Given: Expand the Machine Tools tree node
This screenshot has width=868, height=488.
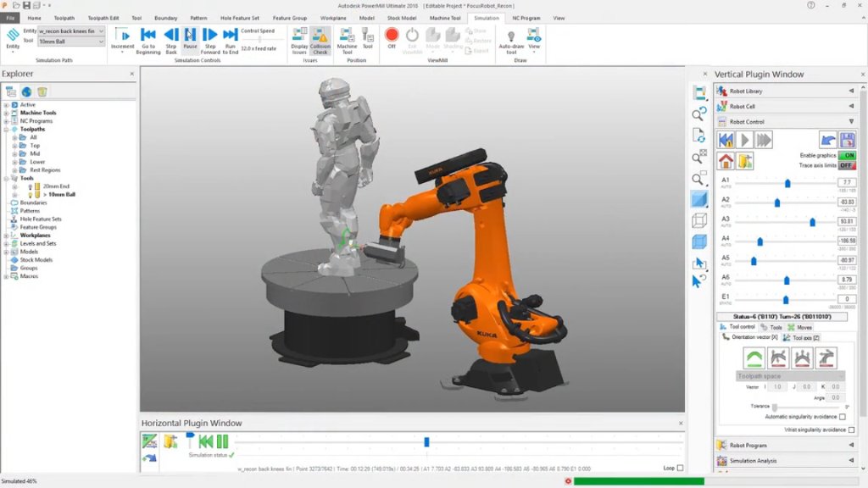Looking at the screenshot, I should click(6, 113).
